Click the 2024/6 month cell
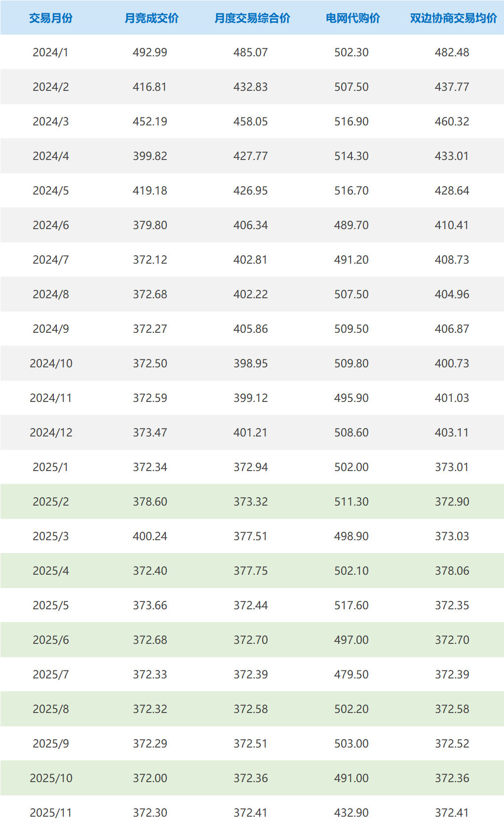 pos(50,225)
